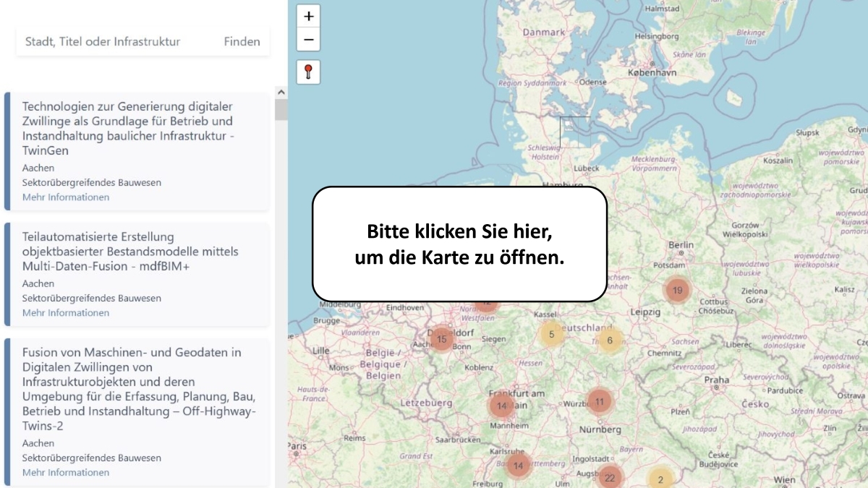Open the yellow cluster marker showing 5
This screenshot has height=488, width=868.
coord(551,334)
